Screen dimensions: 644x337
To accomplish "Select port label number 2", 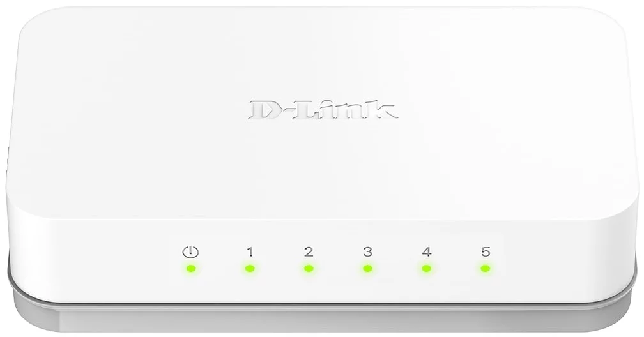I will [309, 251].
